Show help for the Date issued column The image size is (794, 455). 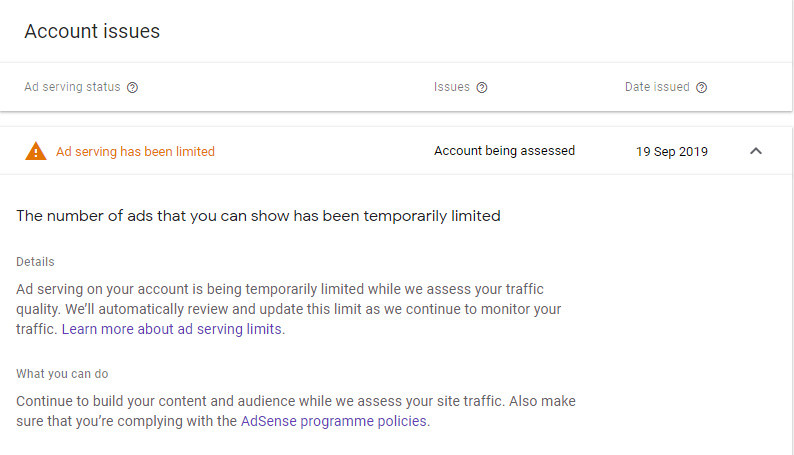point(701,88)
